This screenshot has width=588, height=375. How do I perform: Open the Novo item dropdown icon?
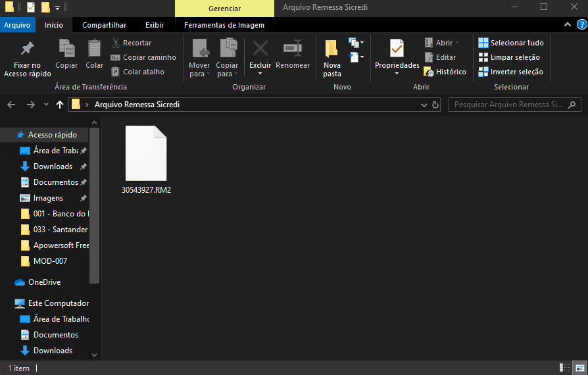pyautogui.click(x=356, y=43)
